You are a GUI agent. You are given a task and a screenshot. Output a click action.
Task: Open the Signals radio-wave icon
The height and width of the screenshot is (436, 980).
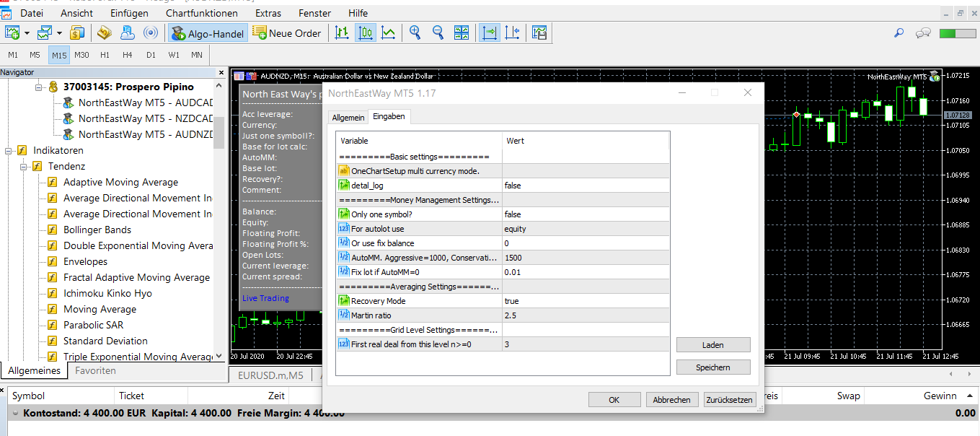pyautogui.click(x=151, y=32)
